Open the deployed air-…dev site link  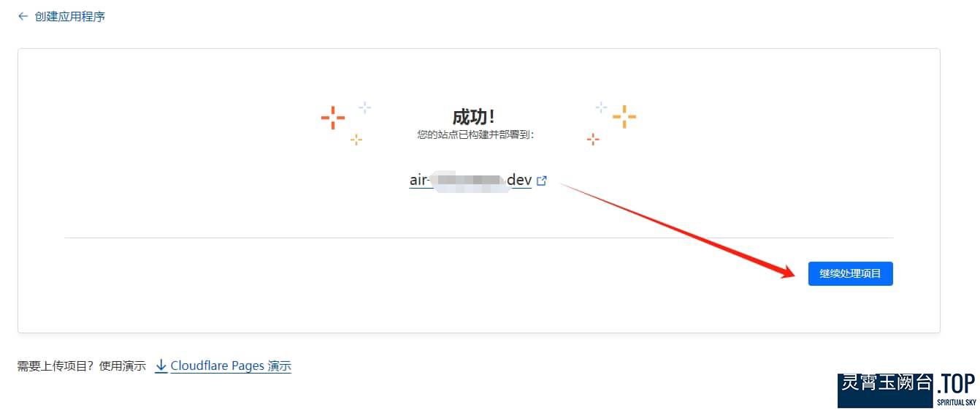click(470, 181)
